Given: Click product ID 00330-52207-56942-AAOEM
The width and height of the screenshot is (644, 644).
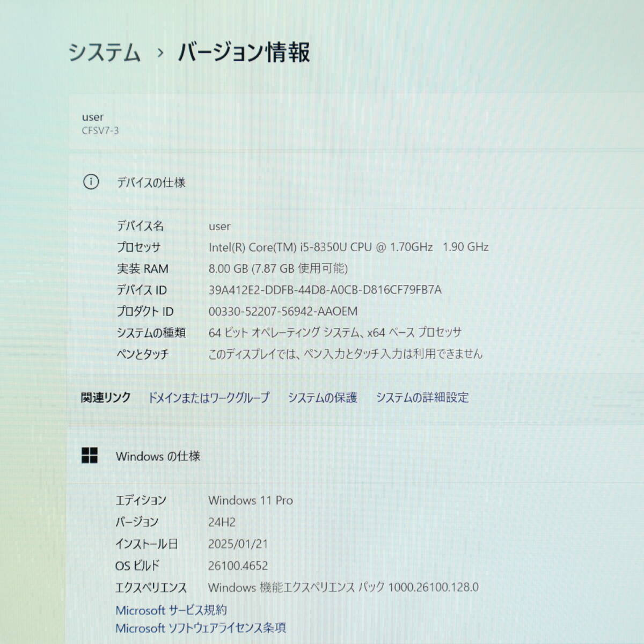Looking at the screenshot, I should 283,311.
